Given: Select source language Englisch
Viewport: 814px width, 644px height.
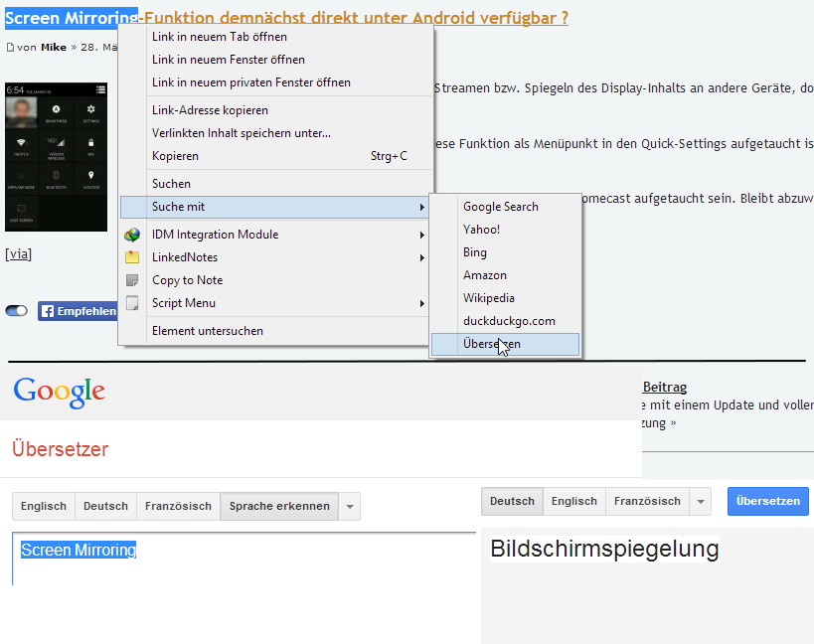Looking at the screenshot, I should pos(44,507).
